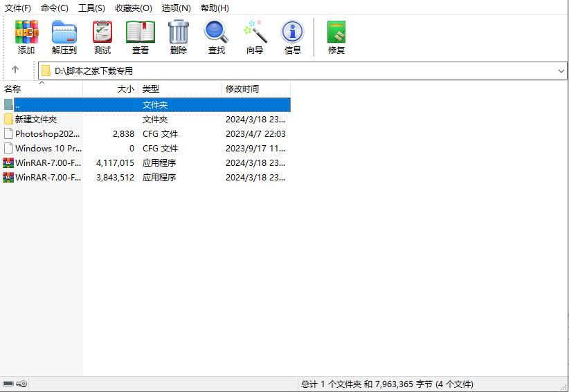Click the 修复 (Repair) green icon
The width and height of the screenshot is (569, 392).
pyautogui.click(x=336, y=32)
